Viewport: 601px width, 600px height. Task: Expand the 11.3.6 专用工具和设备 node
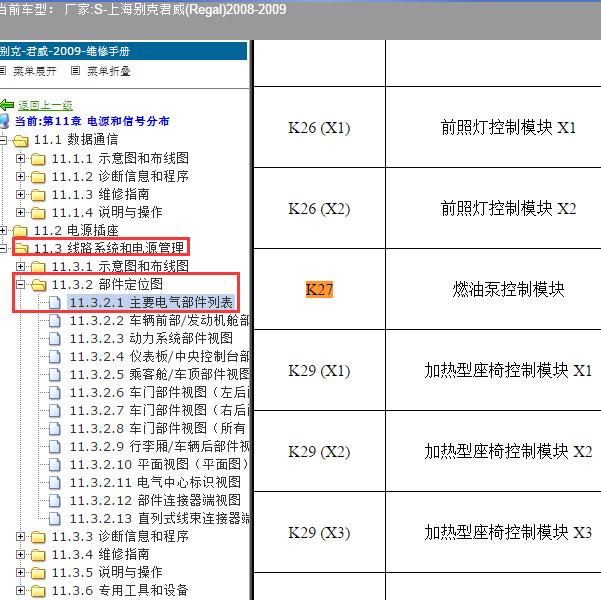20,590
